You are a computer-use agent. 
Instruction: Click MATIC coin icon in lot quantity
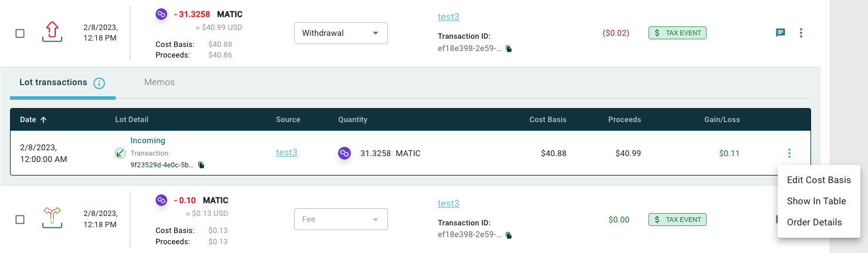(345, 153)
